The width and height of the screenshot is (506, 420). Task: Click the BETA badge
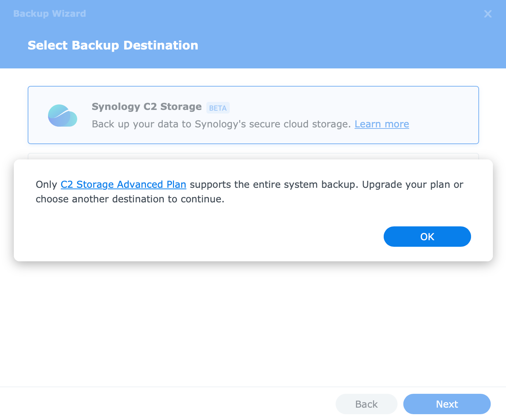(218, 108)
